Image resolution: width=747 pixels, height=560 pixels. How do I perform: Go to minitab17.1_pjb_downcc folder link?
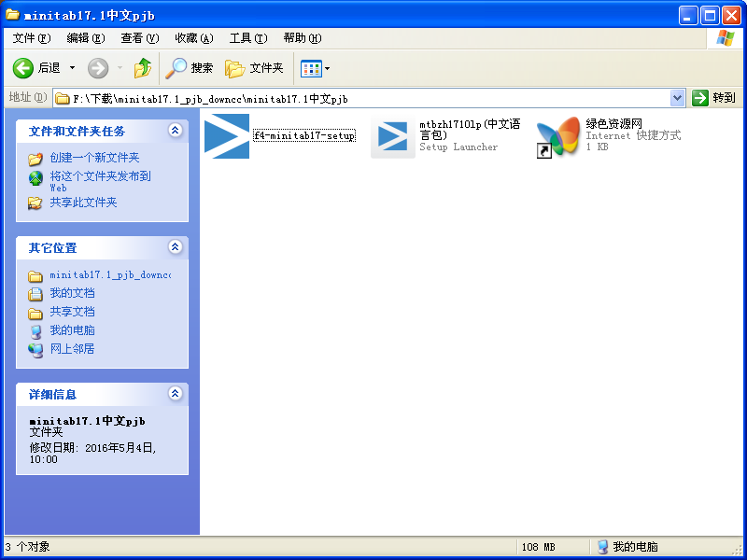click(x=110, y=274)
